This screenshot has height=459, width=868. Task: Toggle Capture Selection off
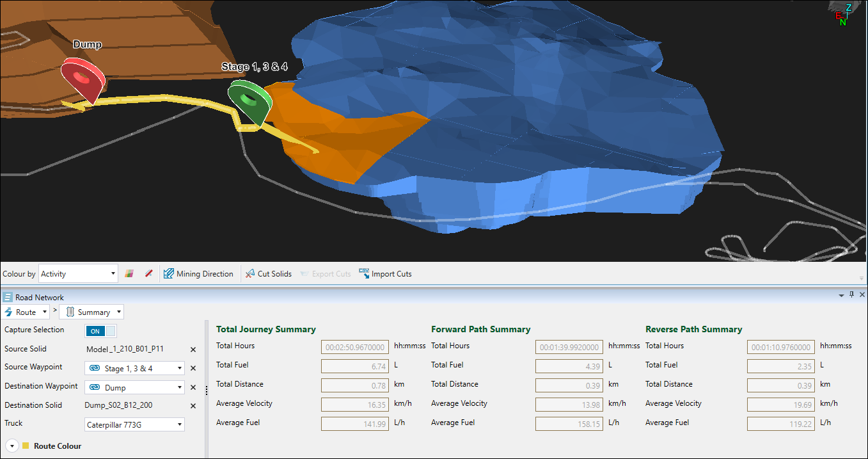coord(101,331)
